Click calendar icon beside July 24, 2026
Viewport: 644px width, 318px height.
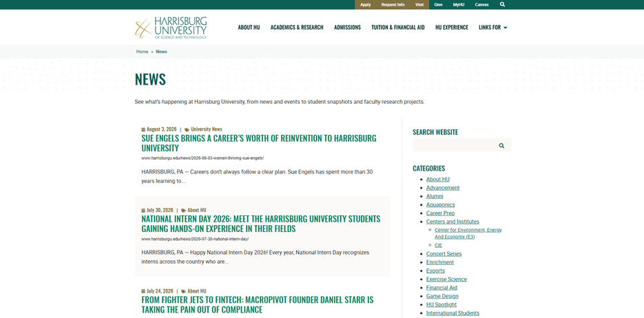point(143,291)
